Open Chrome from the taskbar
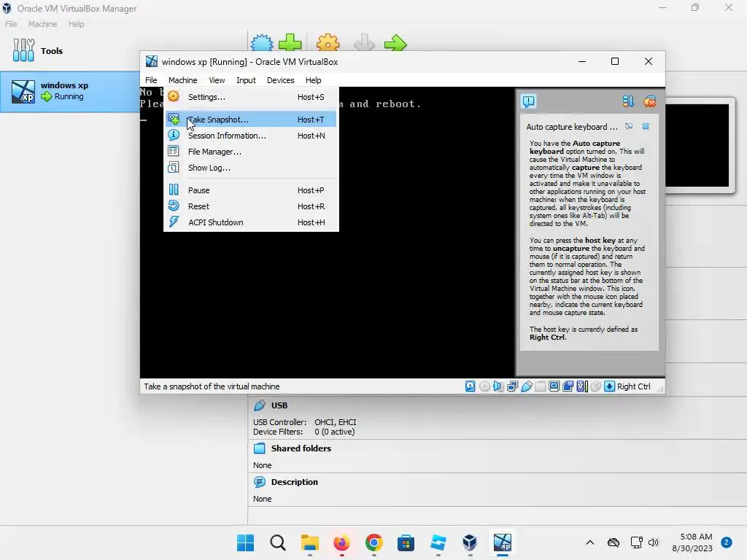Screen dimensions: 747x560 click(373, 542)
